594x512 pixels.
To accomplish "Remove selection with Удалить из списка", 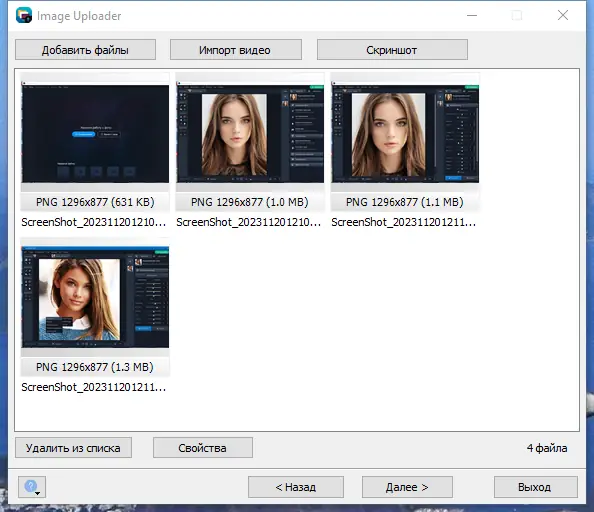I will [73, 448].
